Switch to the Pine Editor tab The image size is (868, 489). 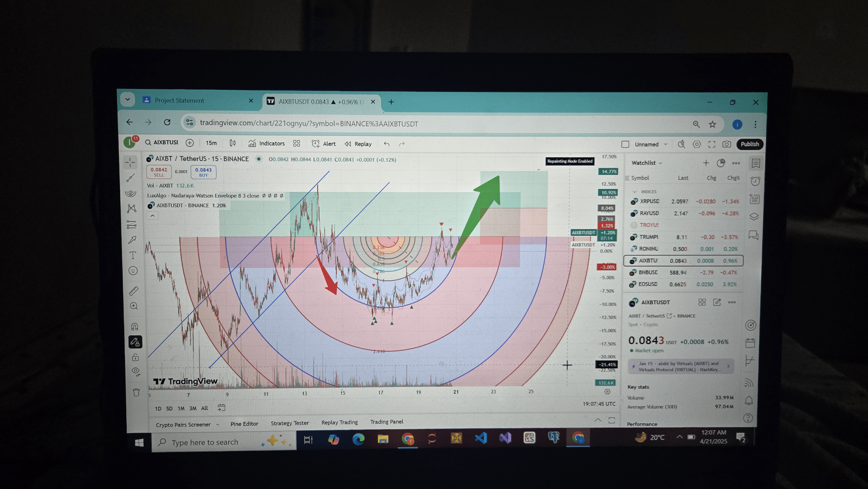[244, 424]
